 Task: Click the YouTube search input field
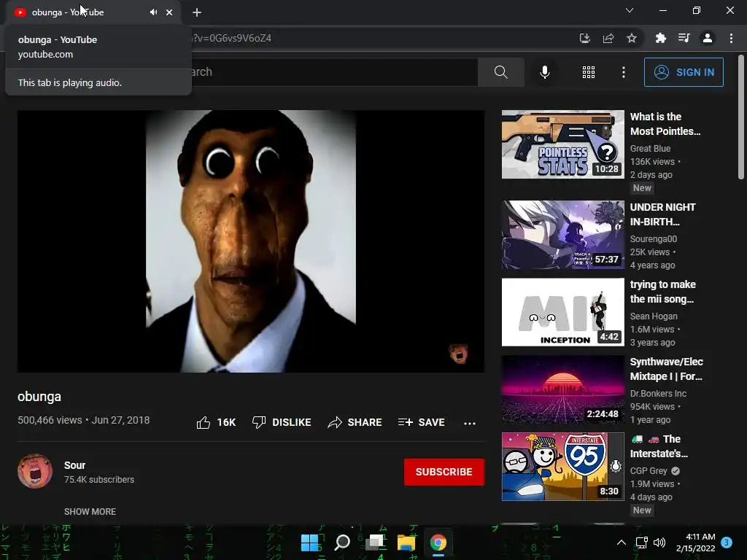click(x=333, y=72)
